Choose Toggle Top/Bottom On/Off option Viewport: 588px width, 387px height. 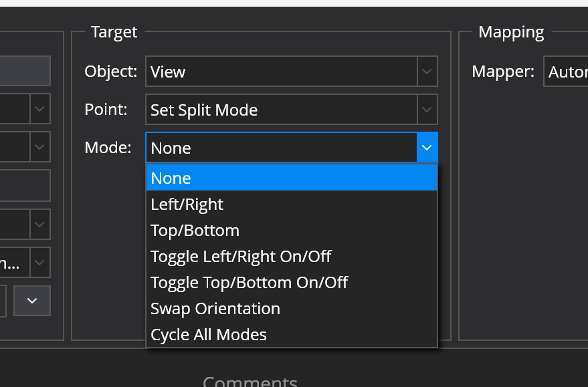[x=291, y=282]
